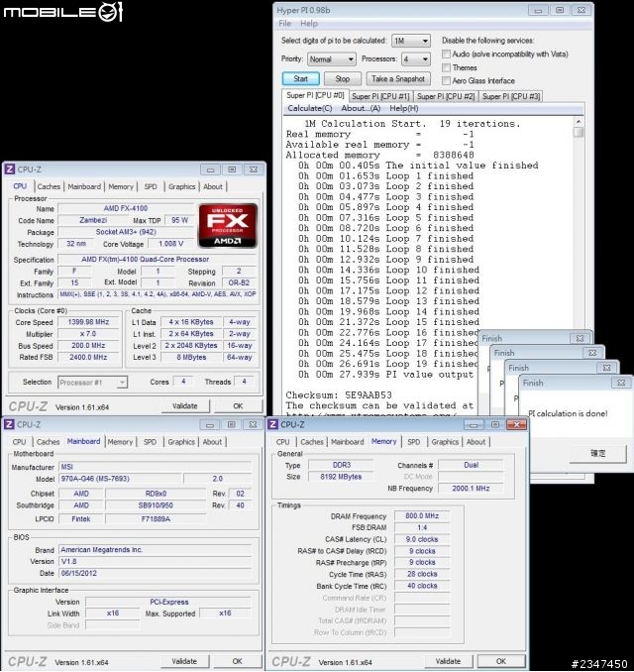Click the motherboard model field 970A-G46 (MS-7693)
The height and width of the screenshot is (672, 634).
[120, 479]
